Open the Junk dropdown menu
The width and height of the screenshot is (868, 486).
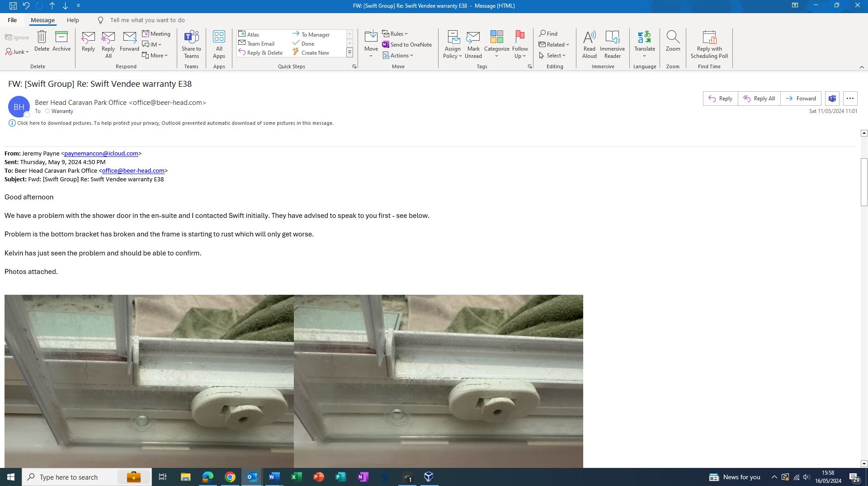coord(17,52)
